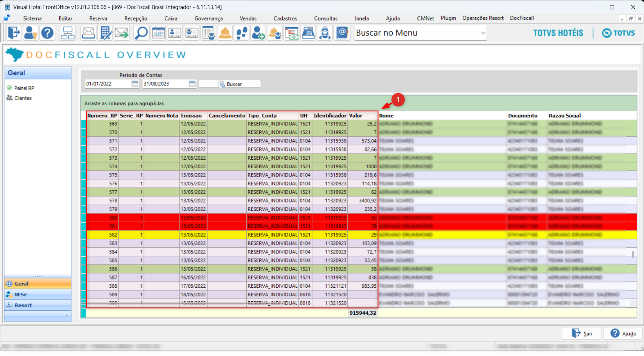Click the user with key toolbar icon
Viewport: 644px width, 356px height.
tap(31, 33)
